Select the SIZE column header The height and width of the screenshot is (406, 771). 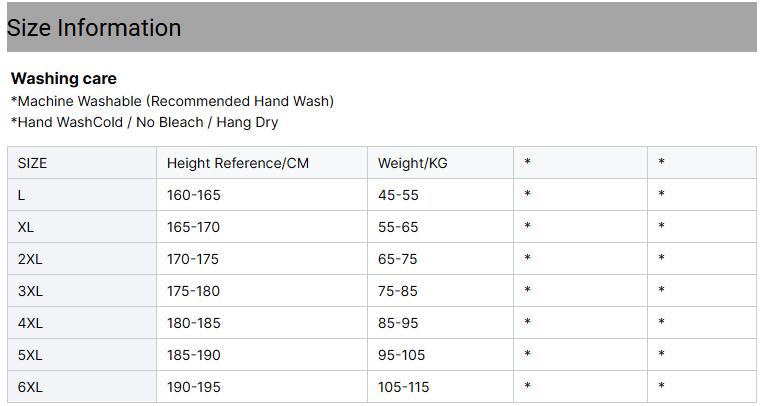click(82, 163)
